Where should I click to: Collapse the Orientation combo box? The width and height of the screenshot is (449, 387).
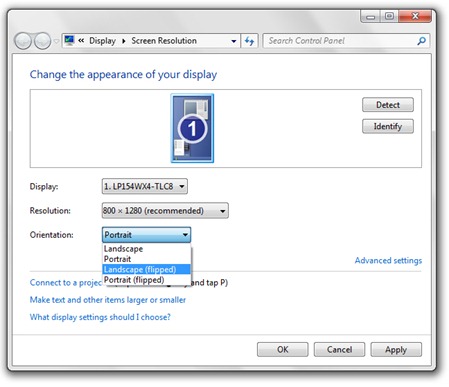pos(146,235)
